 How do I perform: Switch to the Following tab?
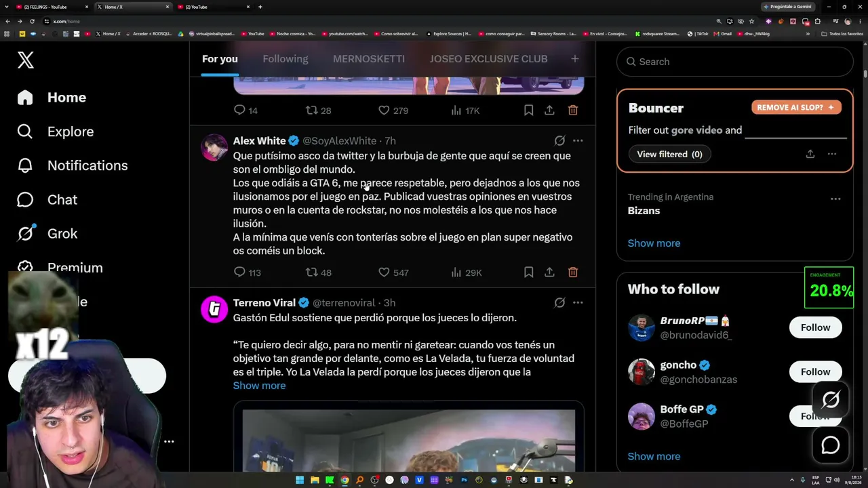(285, 59)
